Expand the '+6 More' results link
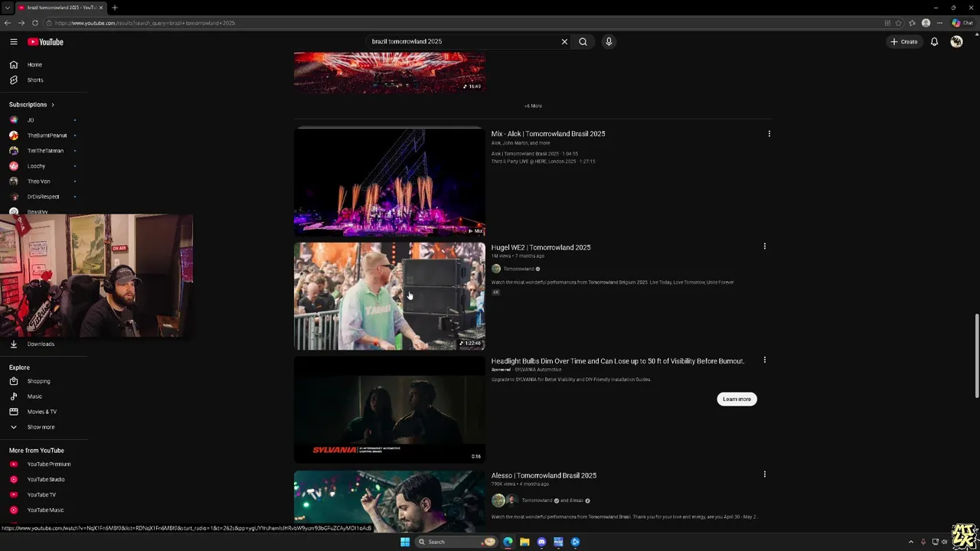 [533, 106]
